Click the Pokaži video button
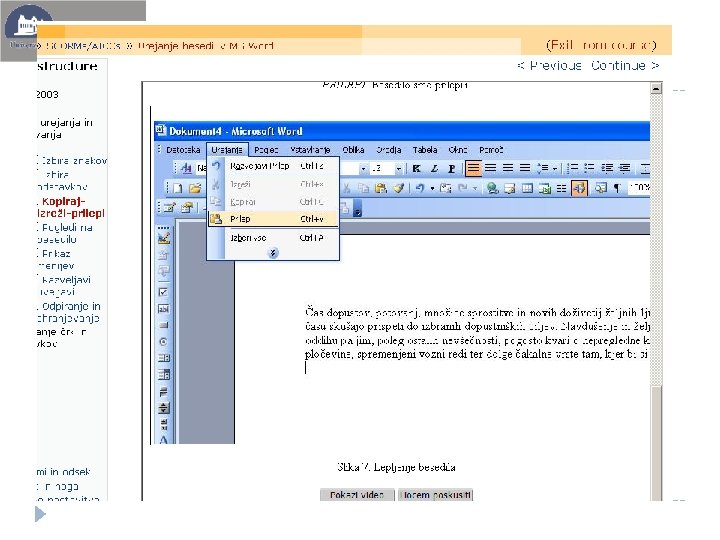This screenshot has height=540, width=720. point(357,495)
